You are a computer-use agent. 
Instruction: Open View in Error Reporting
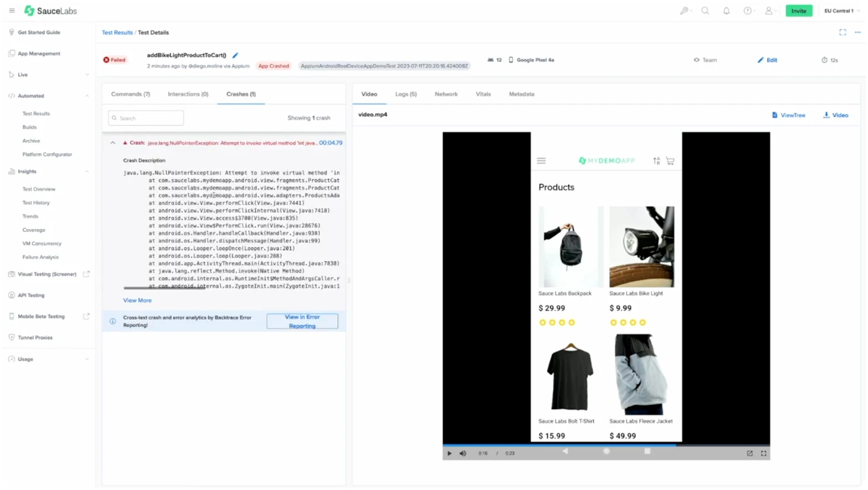[302, 321]
